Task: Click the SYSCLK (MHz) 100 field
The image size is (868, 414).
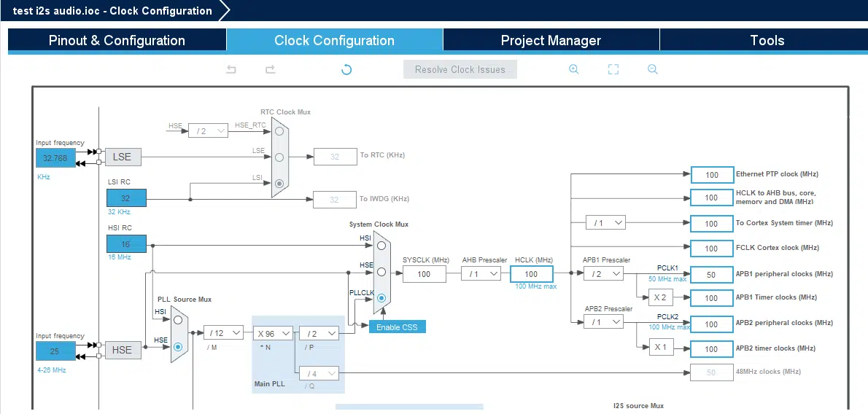Action: pos(424,274)
